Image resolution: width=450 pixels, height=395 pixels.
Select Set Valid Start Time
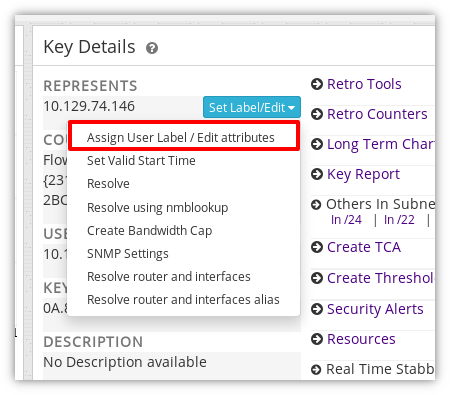coord(141,161)
